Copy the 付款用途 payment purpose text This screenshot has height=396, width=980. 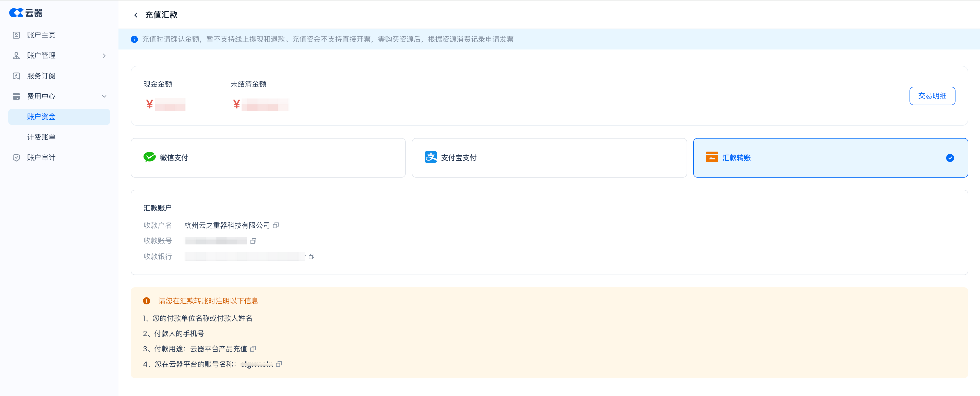pos(253,349)
